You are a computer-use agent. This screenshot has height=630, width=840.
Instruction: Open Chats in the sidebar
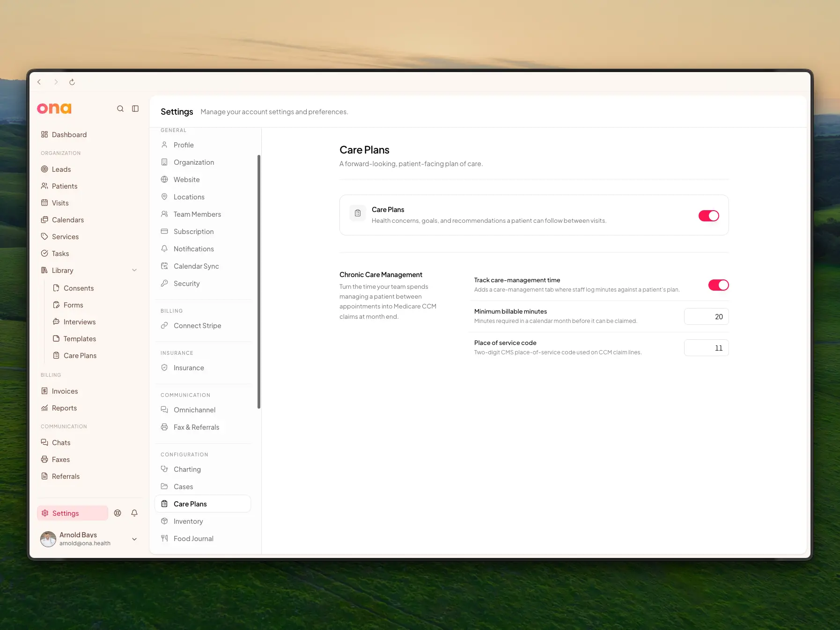point(89,443)
